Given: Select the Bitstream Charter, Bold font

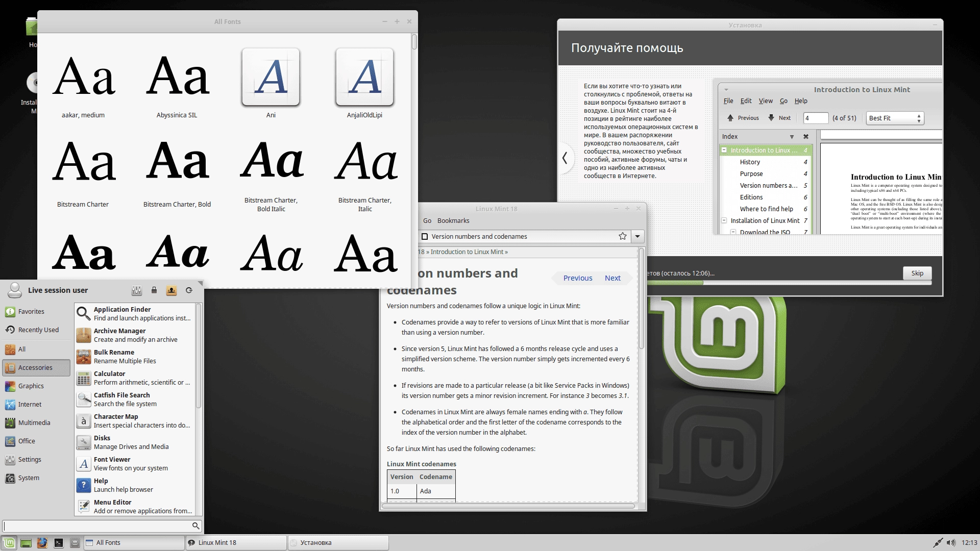Looking at the screenshot, I should 177,173.
